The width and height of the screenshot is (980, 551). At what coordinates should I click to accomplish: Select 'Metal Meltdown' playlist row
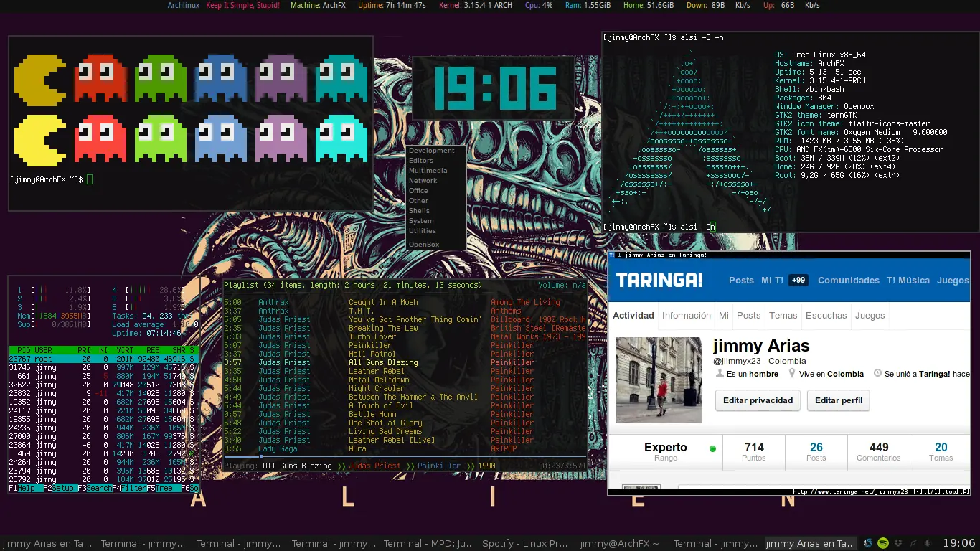pos(405,380)
